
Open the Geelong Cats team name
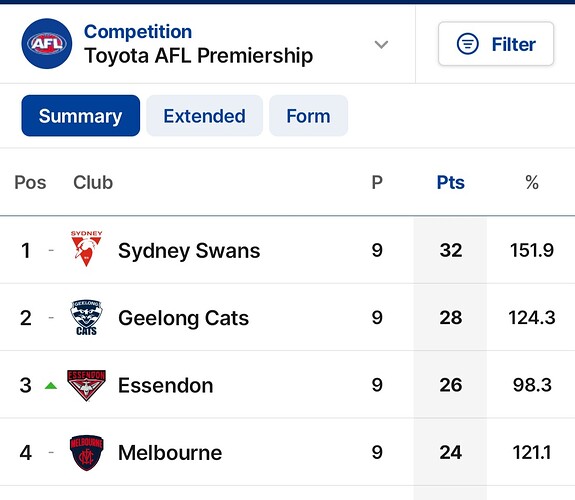tap(183, 318)
